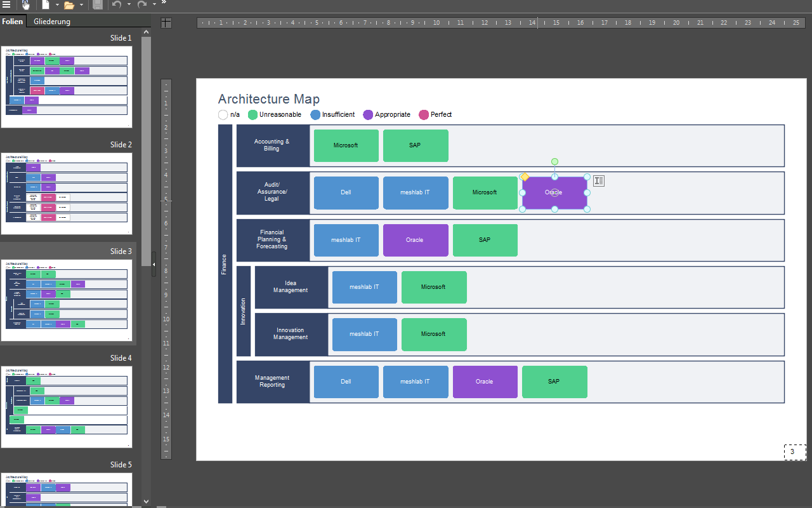
Task: Click the Innovation Management label
Action: [x=291, y=335]
